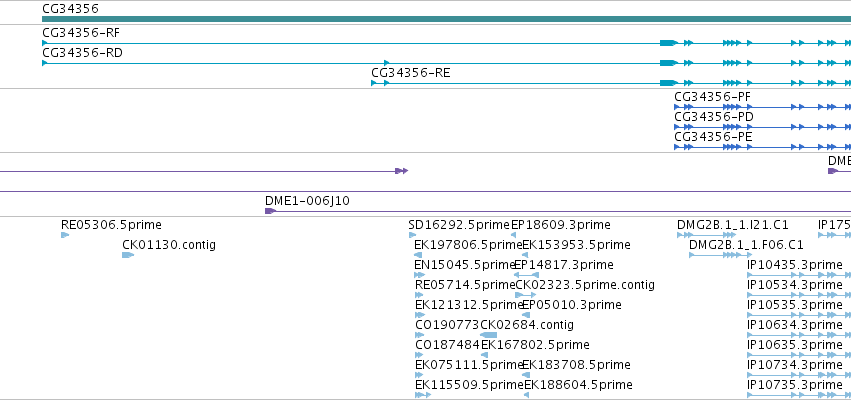Select the EP18609.3prime reverse arrow

tap(513, 235)
